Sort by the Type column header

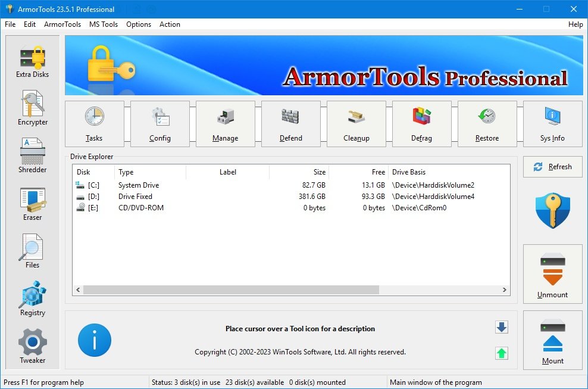(x=150, y=172)
